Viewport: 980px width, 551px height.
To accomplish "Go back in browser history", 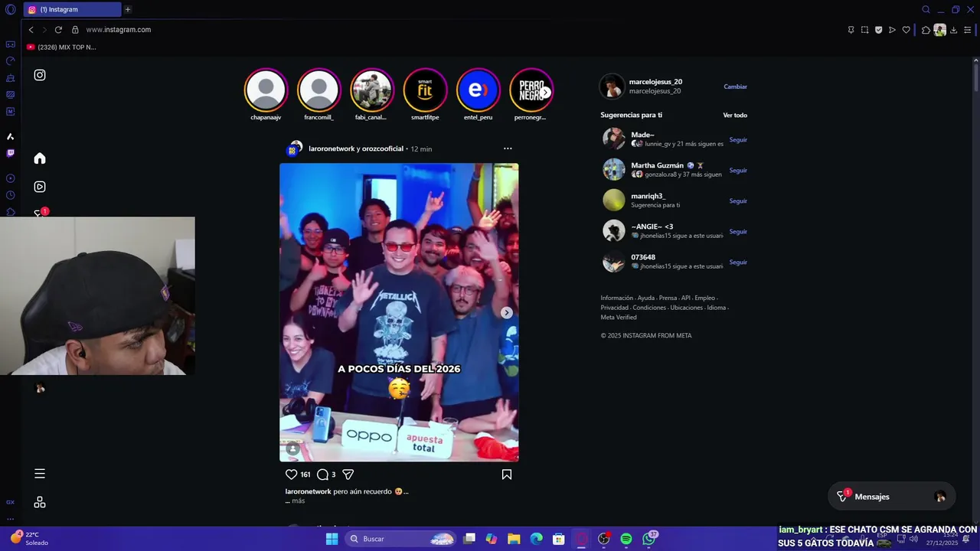I will point(31,30).
